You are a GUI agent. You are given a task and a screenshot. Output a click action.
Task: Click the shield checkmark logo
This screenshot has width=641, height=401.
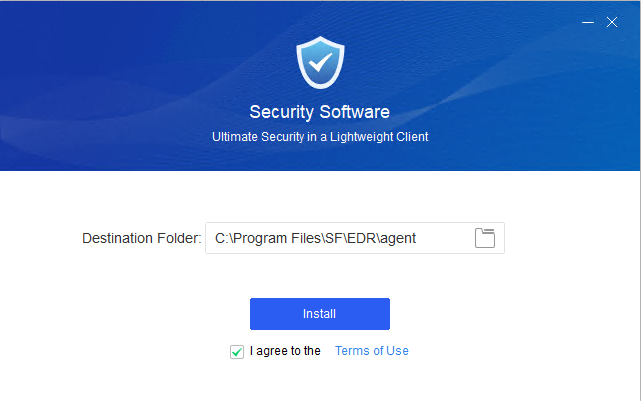tap(320, 62)
